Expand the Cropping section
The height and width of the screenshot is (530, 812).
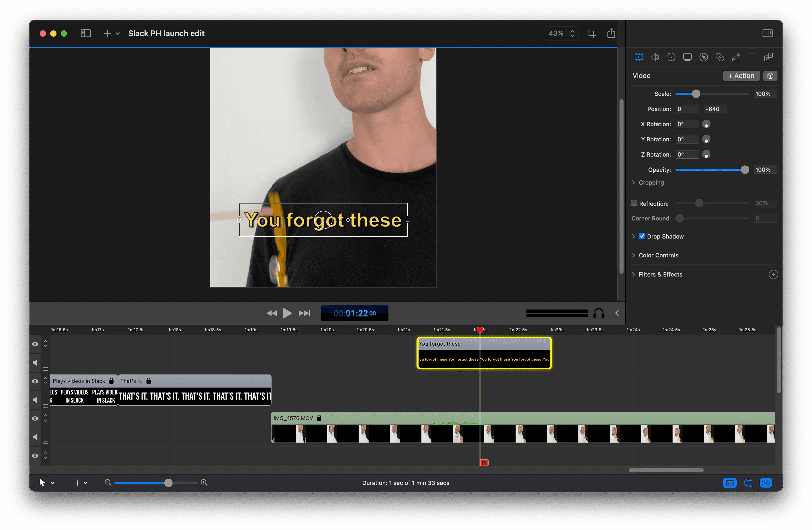coord(634,182)
